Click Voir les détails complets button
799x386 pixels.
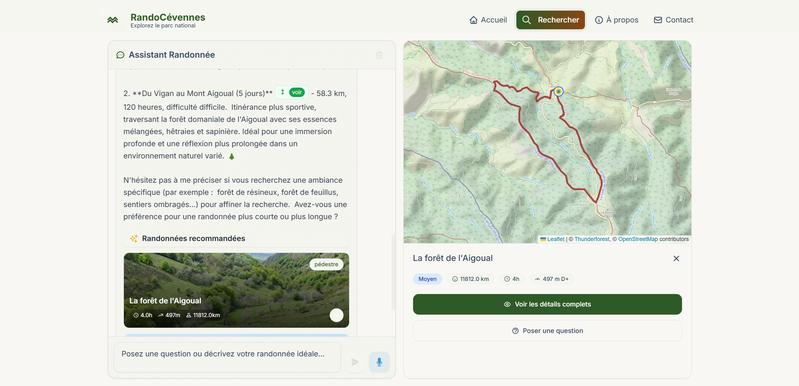(x=547, y=304)
